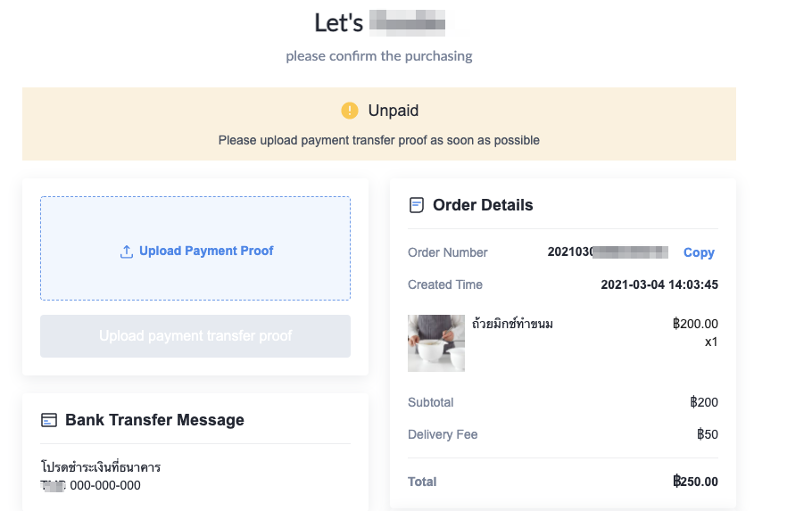Image resolution: width=812 pixels, height=511 pixels.
Task: Click the upload arrow icon
Action: pos(127,251)
